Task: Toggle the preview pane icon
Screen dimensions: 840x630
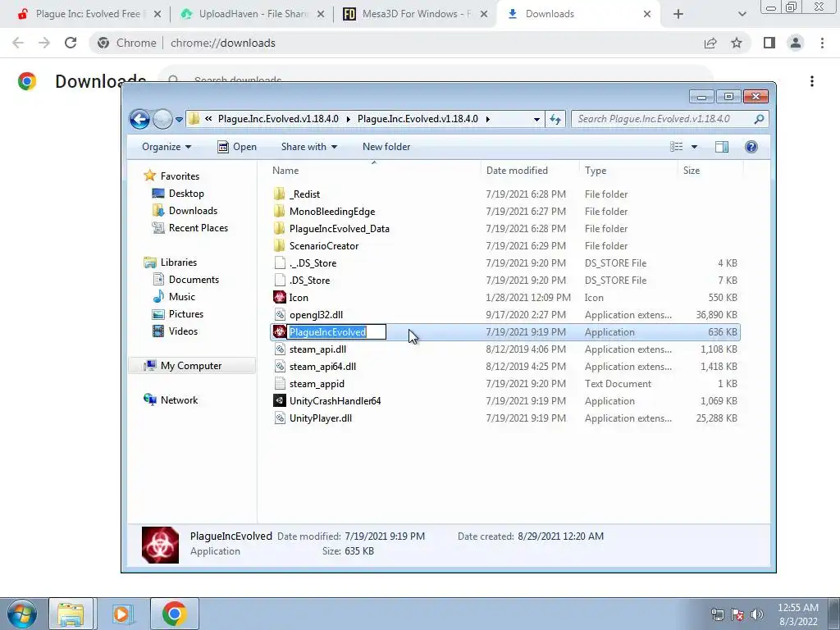Action: pyautogui.click(x=722, y=147)
